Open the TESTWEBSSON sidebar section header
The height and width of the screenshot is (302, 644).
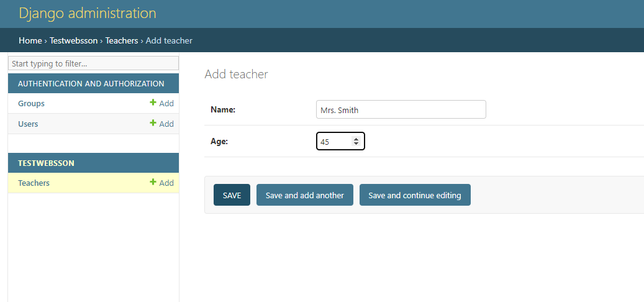(x=46, y=163)
